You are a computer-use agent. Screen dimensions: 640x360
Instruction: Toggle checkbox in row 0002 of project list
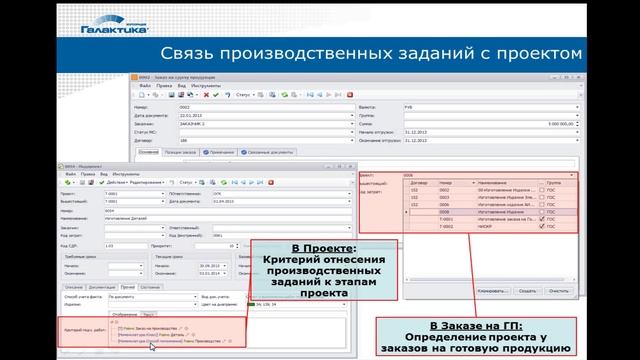(x=542, y=190)
